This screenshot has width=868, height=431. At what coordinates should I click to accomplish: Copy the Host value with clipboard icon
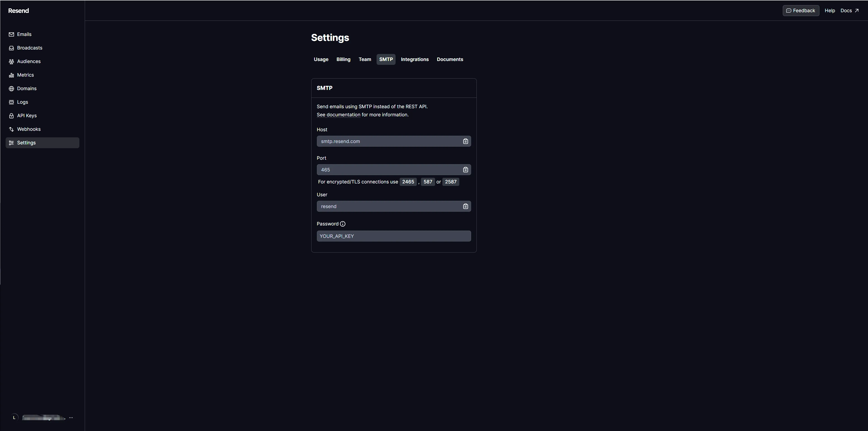(x=465, y=141)
